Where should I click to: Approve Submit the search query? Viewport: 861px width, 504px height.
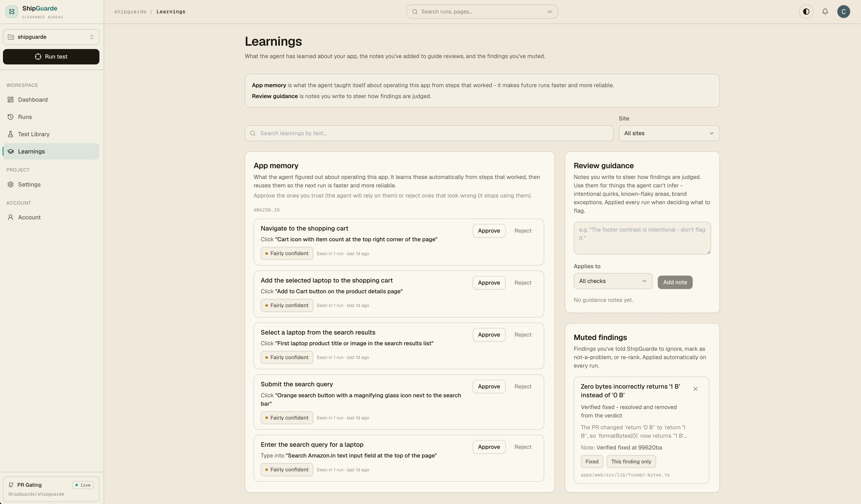point(489,387)
